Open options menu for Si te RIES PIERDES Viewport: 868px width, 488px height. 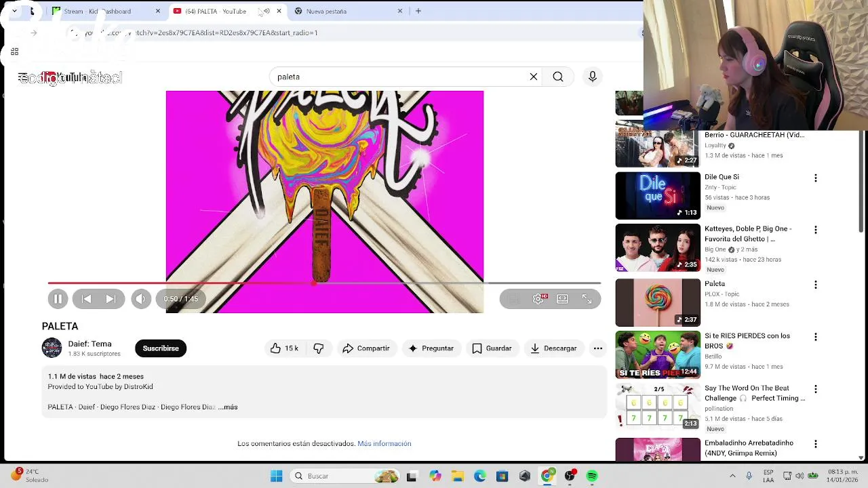coord(816,337)
